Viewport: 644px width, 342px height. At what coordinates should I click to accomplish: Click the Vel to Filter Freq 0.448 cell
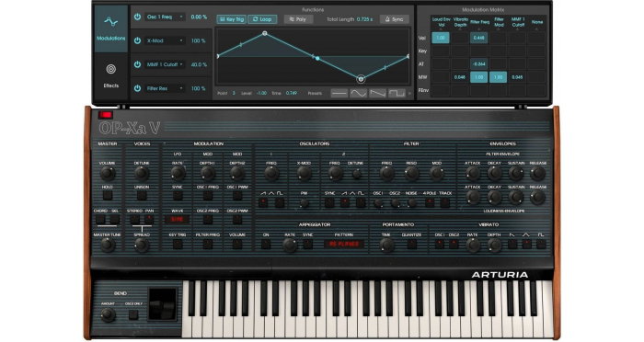point(478,38)
